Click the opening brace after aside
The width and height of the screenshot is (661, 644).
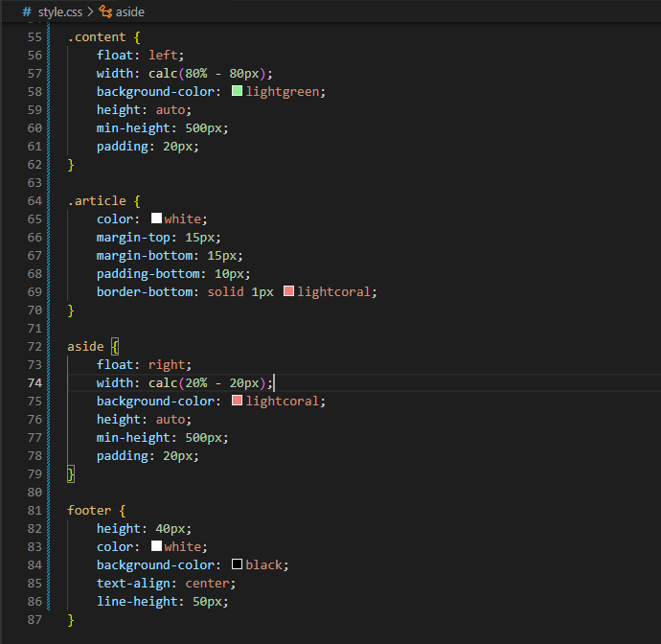(x=115, y=347)
